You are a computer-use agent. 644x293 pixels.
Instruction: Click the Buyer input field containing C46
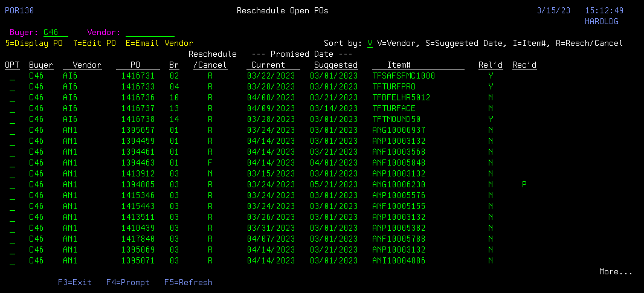point(56,33)
